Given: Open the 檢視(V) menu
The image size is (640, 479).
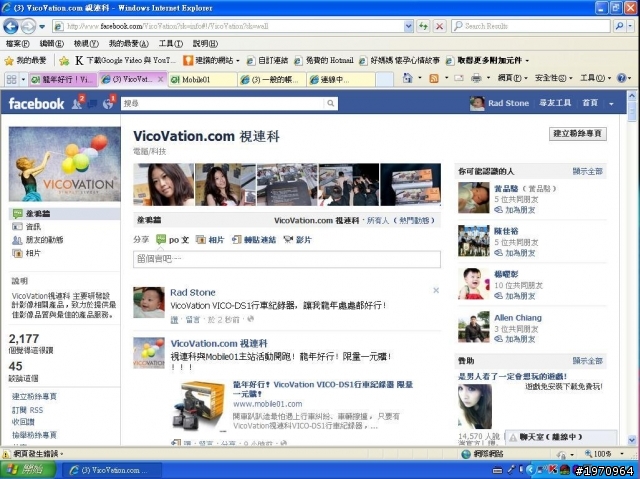Looking at the screenshot, I should [x=86, y=44].
